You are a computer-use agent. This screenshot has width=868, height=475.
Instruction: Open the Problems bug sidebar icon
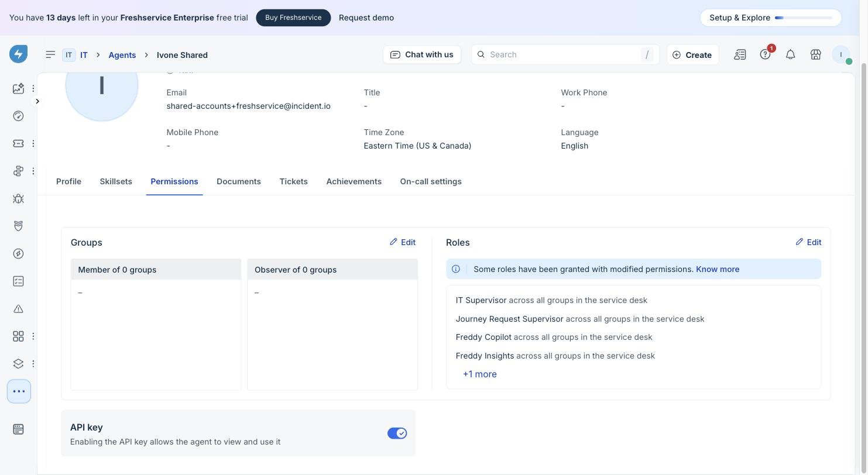18,198
